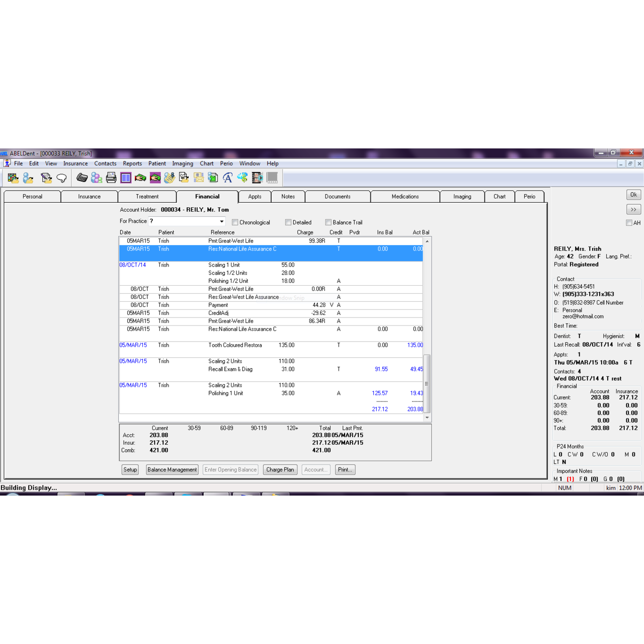This screenshot has width=644, height=644.
Task: Click the telephone icon in the toolbar
Action: tap(82, 178)
